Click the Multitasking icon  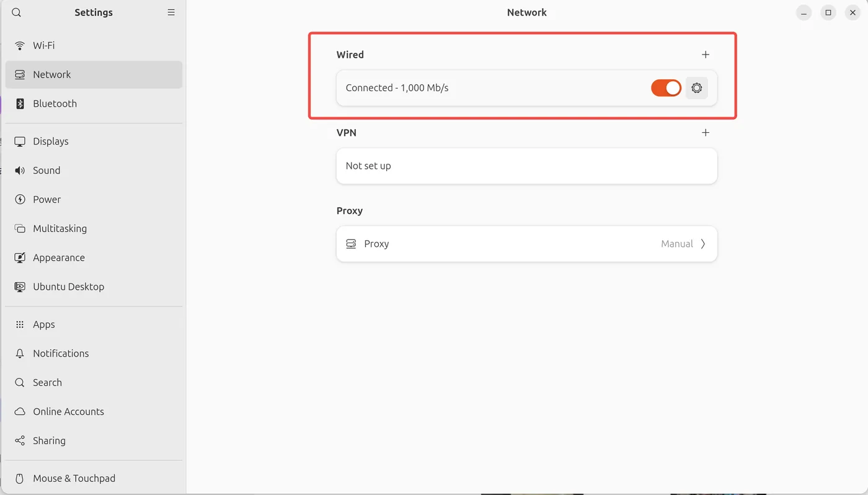(x=20, y=228)
